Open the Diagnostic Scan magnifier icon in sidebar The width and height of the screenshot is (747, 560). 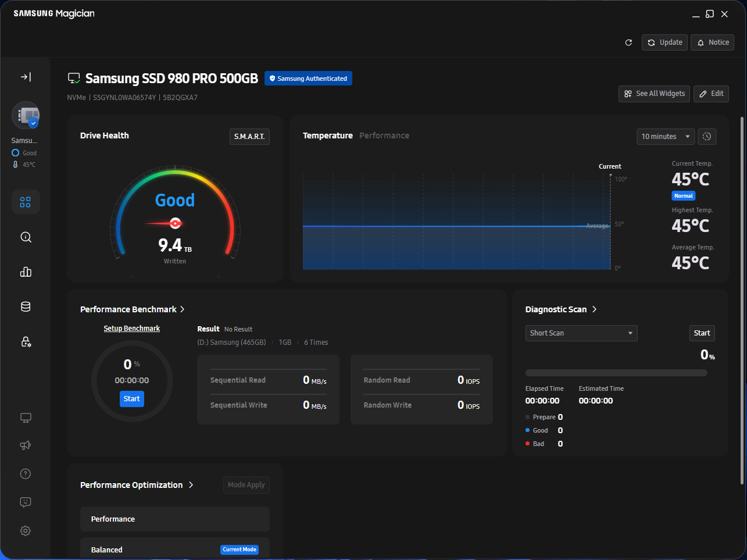pos(26,237)
